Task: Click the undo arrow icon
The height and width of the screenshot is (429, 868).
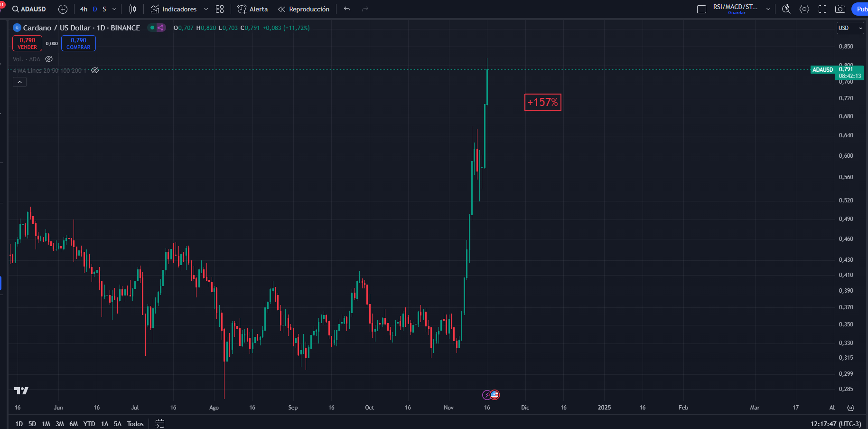Action: 347,9
